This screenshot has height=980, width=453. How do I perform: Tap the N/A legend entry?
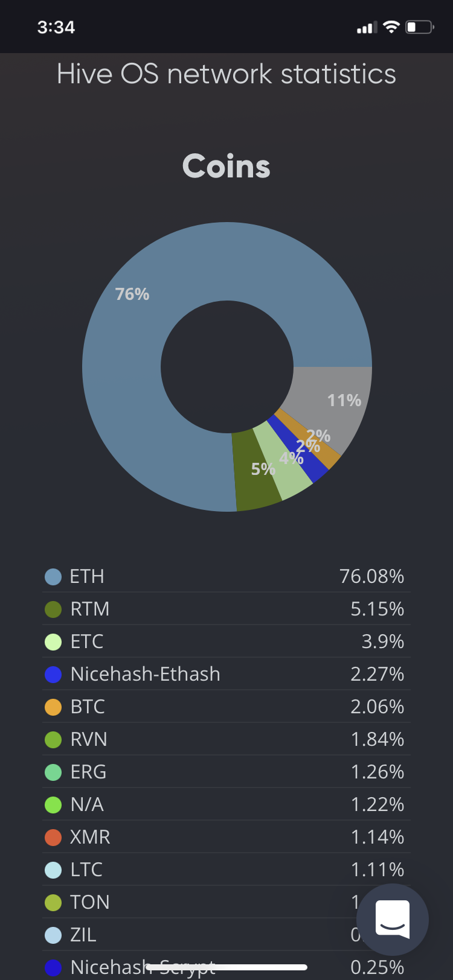(x=226, y=804)
